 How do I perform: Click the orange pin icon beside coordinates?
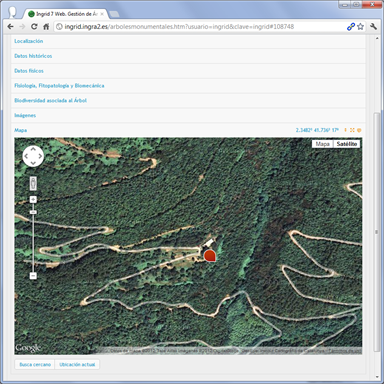coord(345,130)
